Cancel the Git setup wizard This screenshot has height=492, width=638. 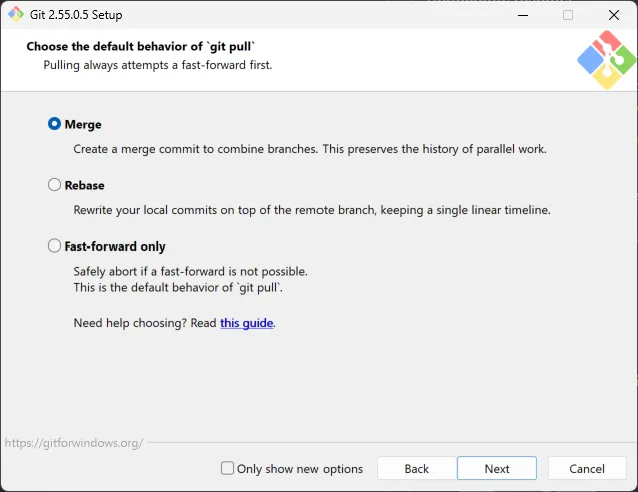(587, 468)
